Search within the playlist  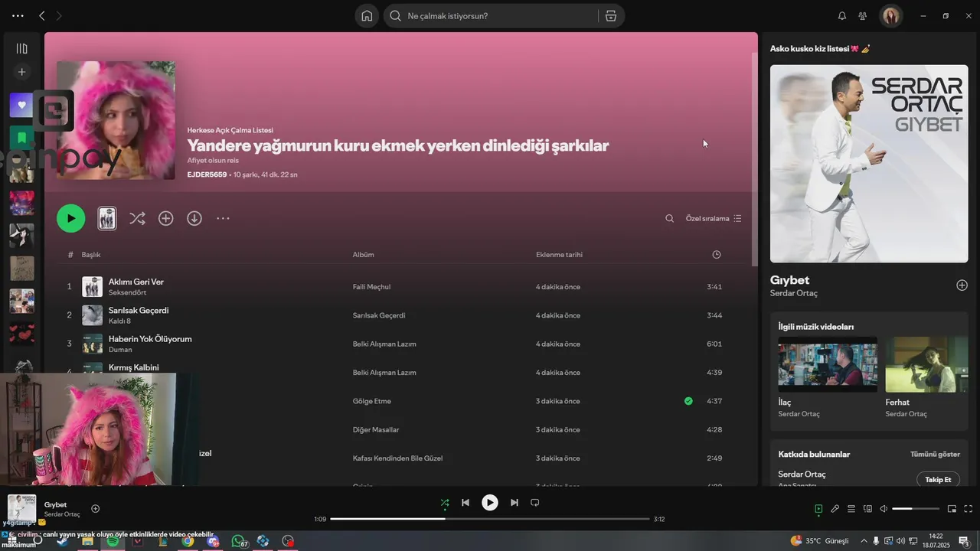tap(669, 218)
